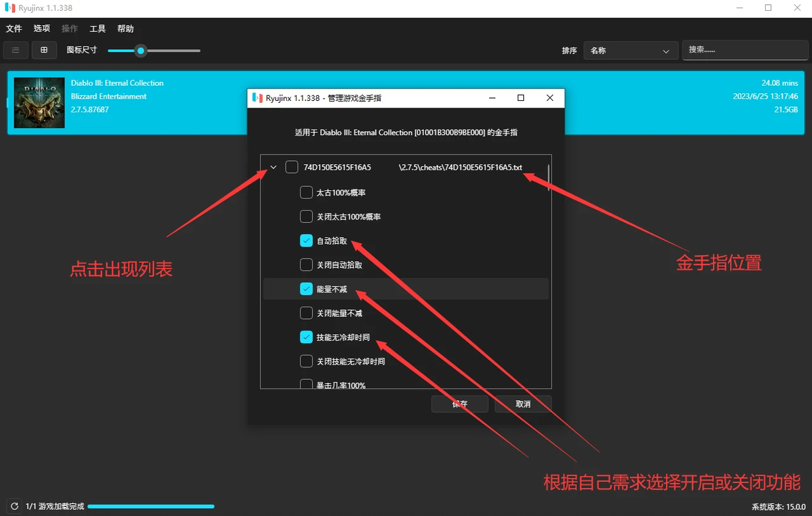Open the 帮助 menu
This screenshot has width=812, height=516.
pyautogui.click(x=125, y=29)
